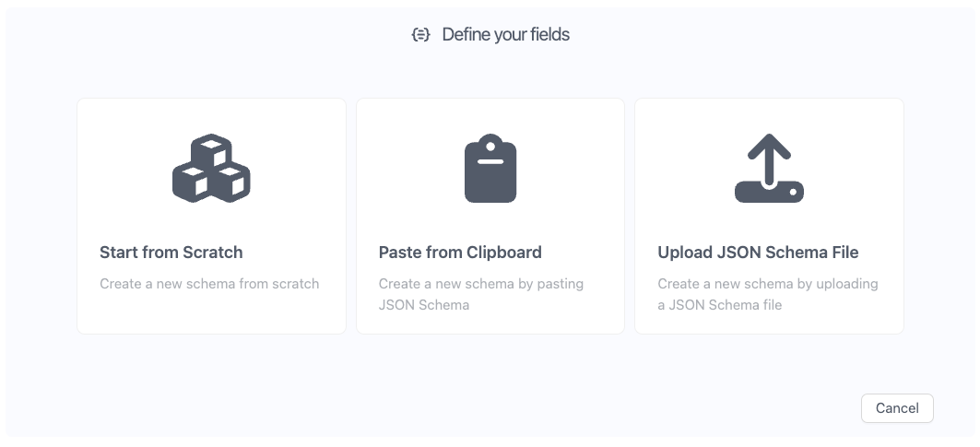Click blank space below Start from Scratch description
The width and height of the screenshot is (980, 447).
coord(211,314)
